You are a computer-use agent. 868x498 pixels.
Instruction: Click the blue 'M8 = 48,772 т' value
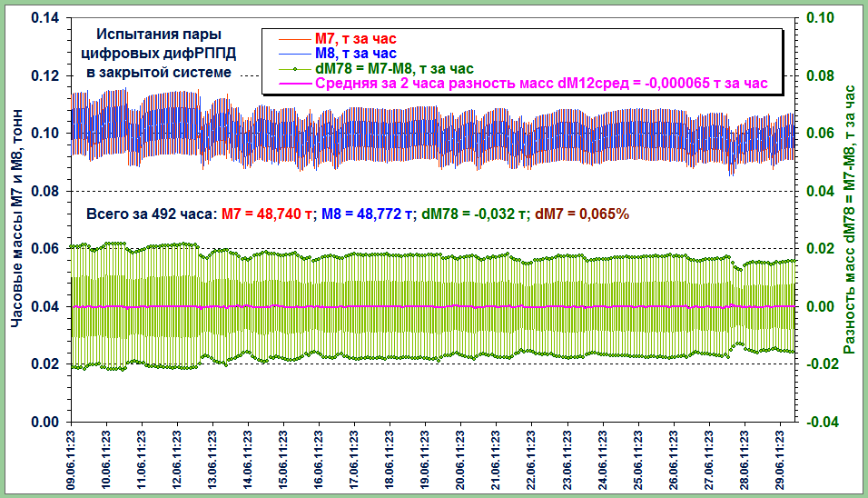coord(363,214)
